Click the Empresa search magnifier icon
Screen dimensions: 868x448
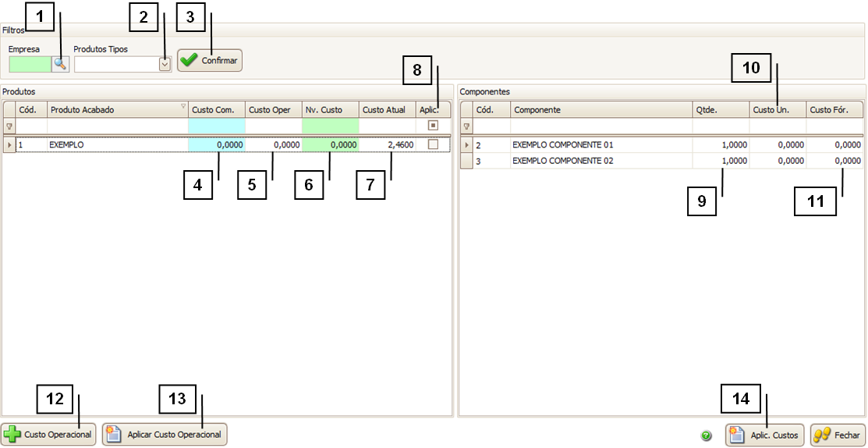(x=61, y=64)
